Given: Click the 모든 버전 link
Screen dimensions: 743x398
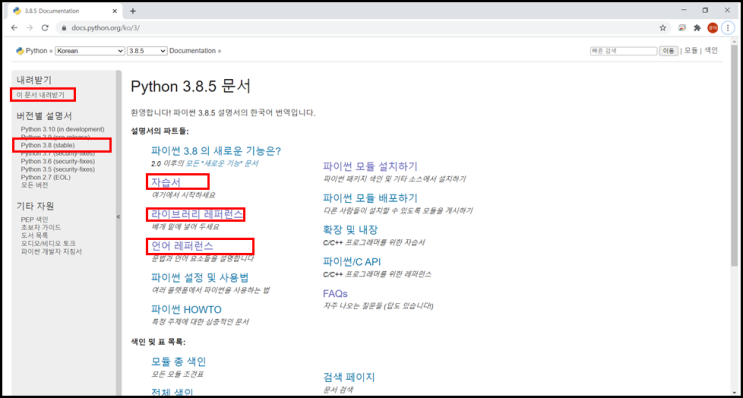Looking at the screenshot, I should coord(34,185).
